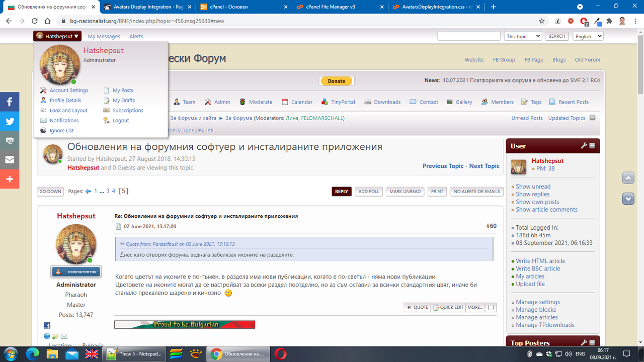644x362 pixels.
Task: Click the GO DOWN button
Action: pyautogui.click(x=50, y=192)
